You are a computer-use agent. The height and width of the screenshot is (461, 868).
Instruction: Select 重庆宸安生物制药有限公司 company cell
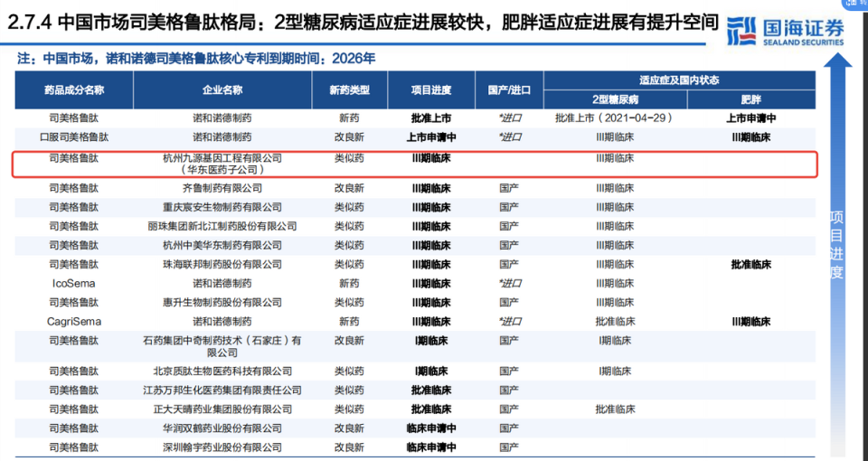pos(222,207)
